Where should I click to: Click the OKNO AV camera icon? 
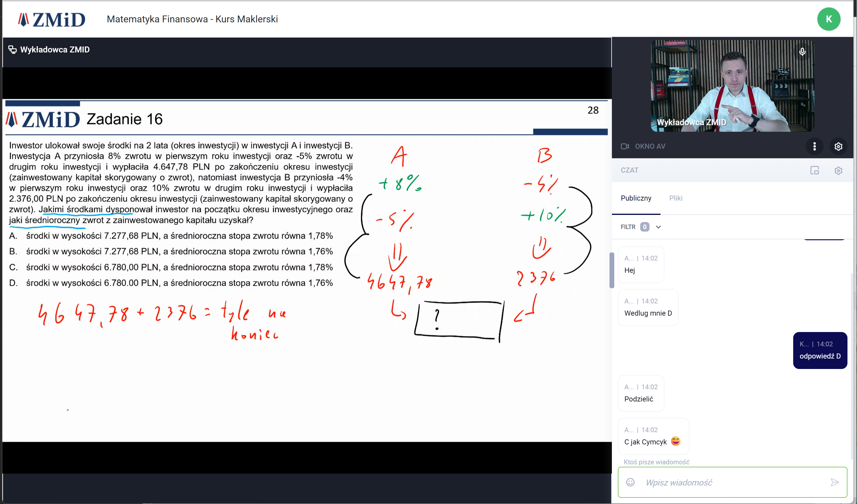point(625,146)
